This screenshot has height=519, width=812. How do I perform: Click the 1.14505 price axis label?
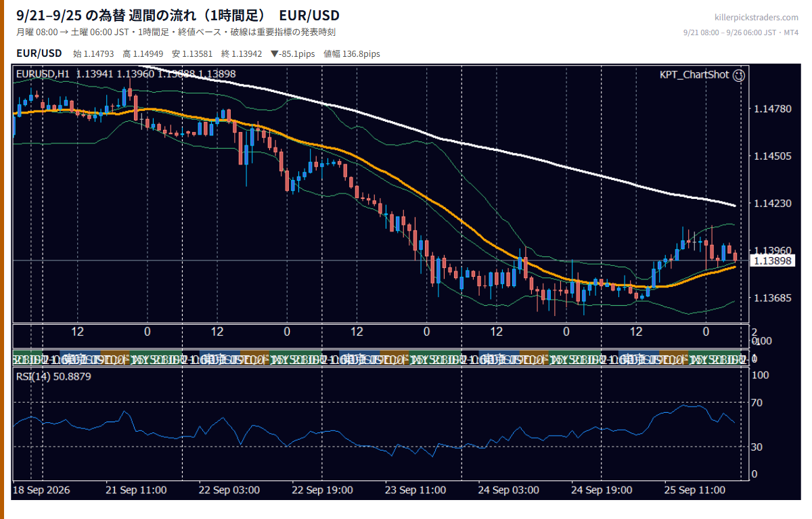click(772, 156)
